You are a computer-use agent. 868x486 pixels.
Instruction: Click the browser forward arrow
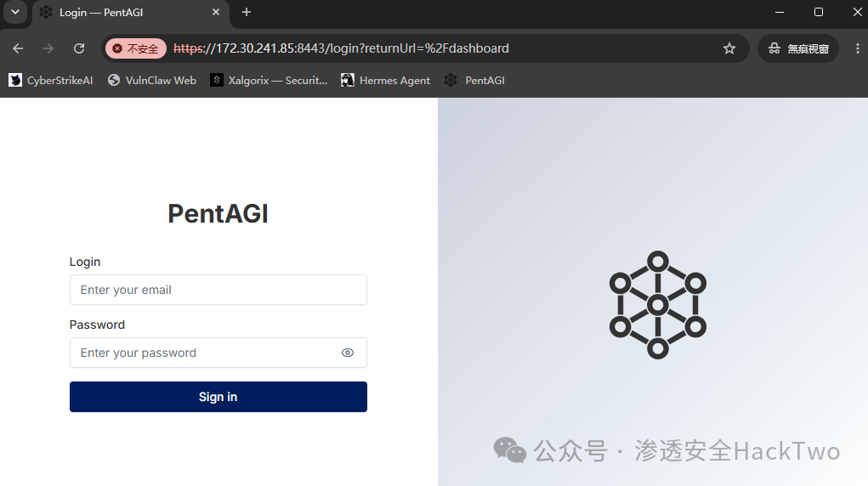coord(48,48)
